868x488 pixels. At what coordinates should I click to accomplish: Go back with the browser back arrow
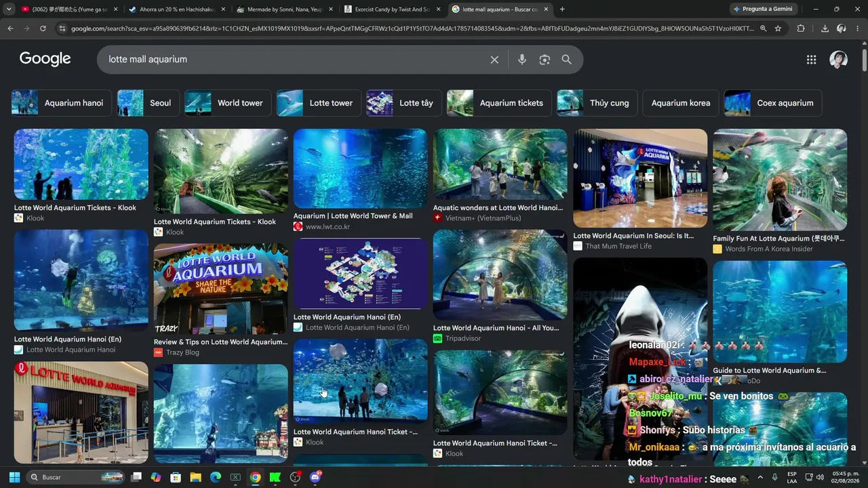pyautogui.click(x=10, y=28)
